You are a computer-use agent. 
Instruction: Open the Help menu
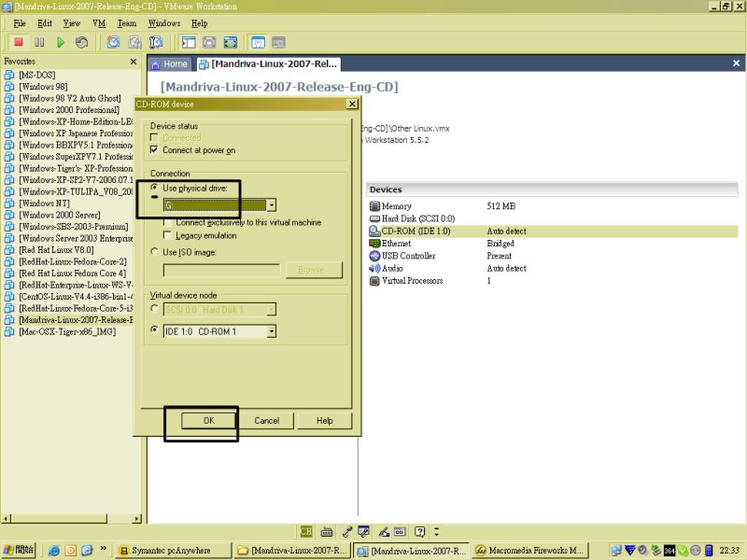click(x=200, y=23)
